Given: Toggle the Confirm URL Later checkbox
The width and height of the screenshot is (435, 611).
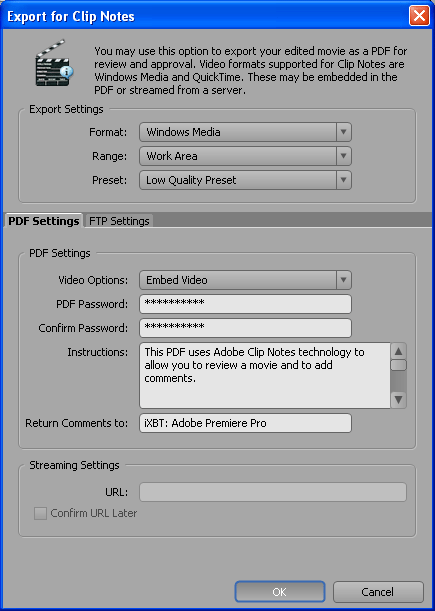Looking at the screenshot, I should [40, 513].
